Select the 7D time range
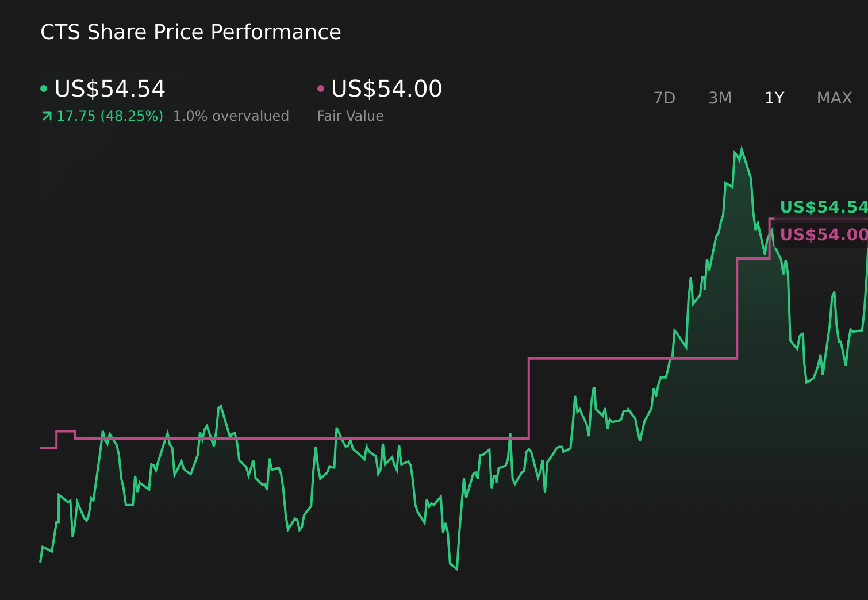 (665, 98)
